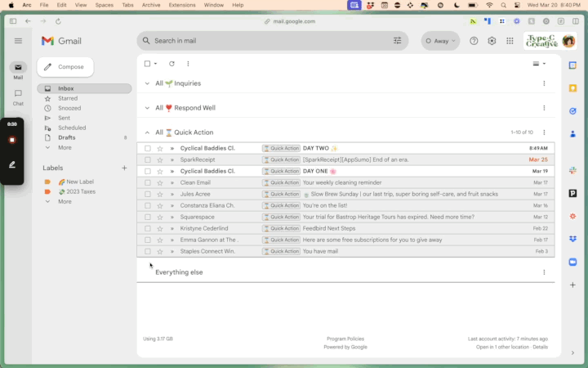Image resolution: width=588 pixels, height=368 pixels.
Task: Open Chat in the left rail
Action: click(x=18, y=96)
